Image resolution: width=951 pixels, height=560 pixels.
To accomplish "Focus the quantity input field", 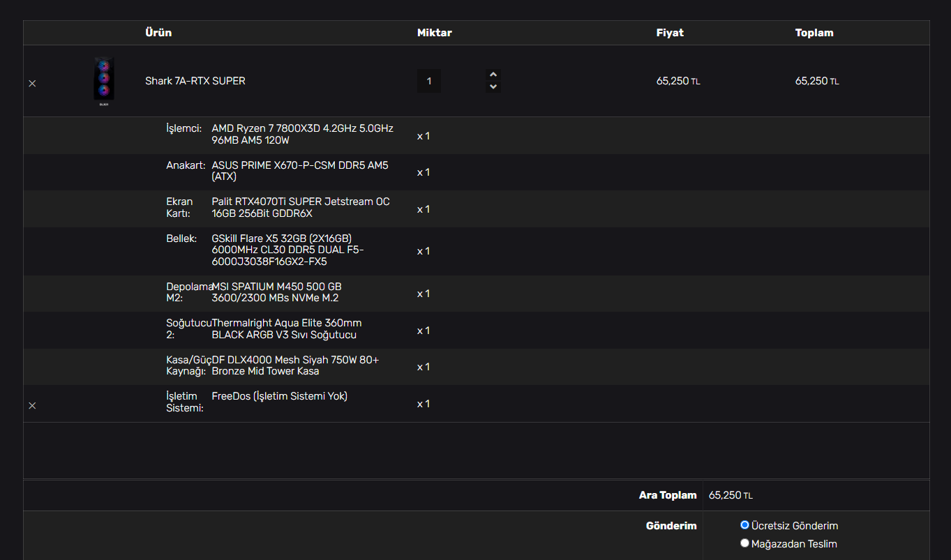I will [429, 81].
